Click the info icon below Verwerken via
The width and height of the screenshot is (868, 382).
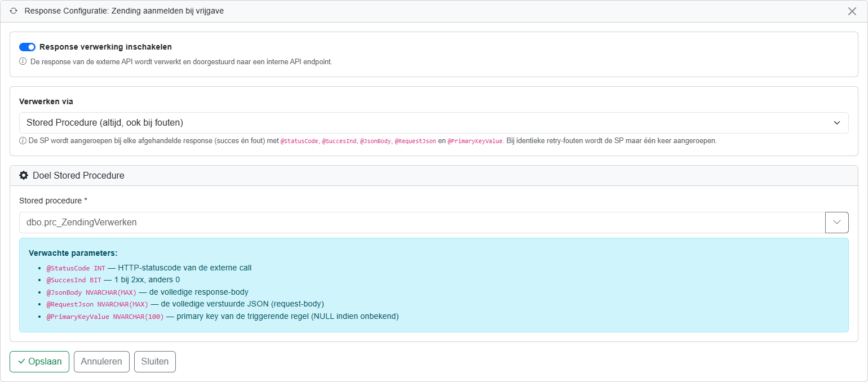[x=23, y=141]
